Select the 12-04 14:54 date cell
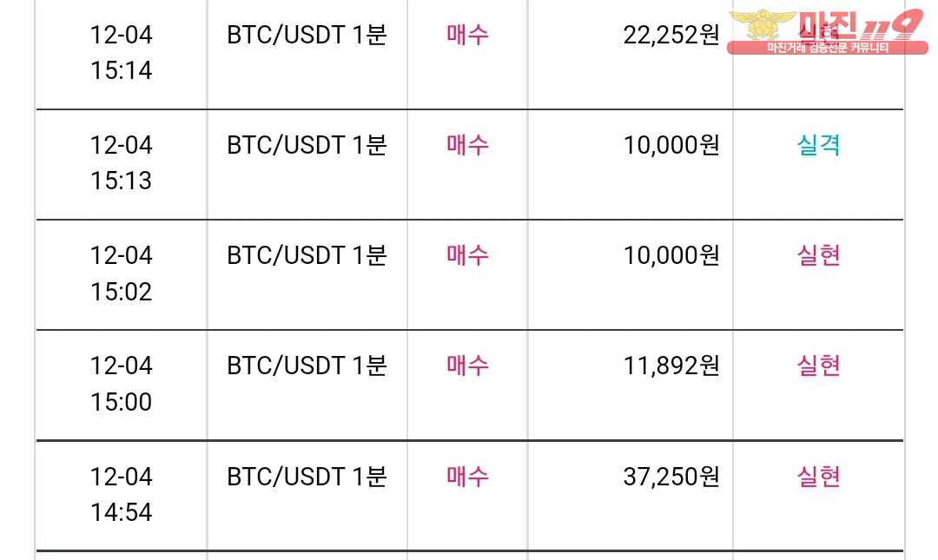The width and height of the screenshot is (938, 560). click(122, 494)
